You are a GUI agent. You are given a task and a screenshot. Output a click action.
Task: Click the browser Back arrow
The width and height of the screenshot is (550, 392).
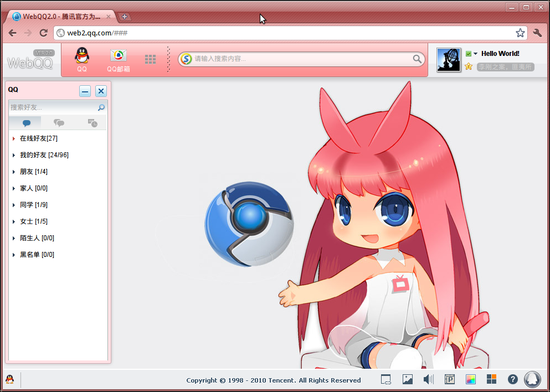[12, 33]
